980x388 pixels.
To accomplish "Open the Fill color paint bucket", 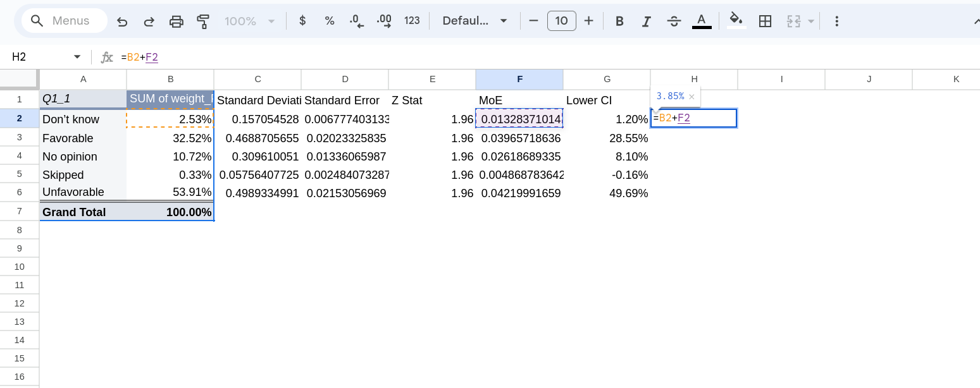I will [736, 20].
